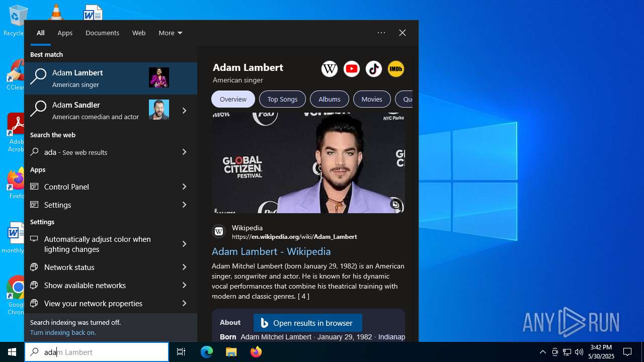Expand the 'Automatically adjust color' arrow
The image size is (644, 362).
(184, 244)
